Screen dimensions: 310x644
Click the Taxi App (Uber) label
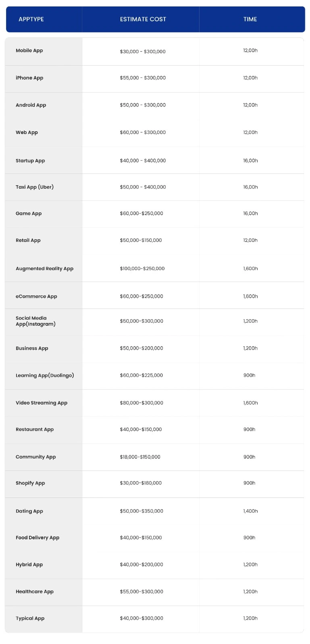coord(35,187)
